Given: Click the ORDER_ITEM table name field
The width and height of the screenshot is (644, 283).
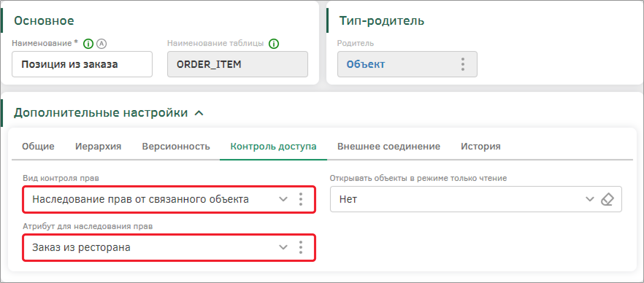Looking at the screenshot, I should click(x=238, y=64).
